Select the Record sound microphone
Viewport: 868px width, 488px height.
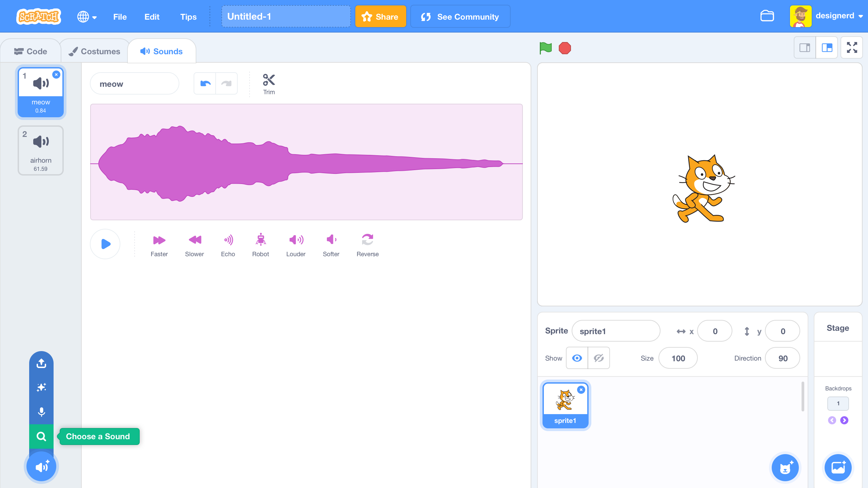41,412
